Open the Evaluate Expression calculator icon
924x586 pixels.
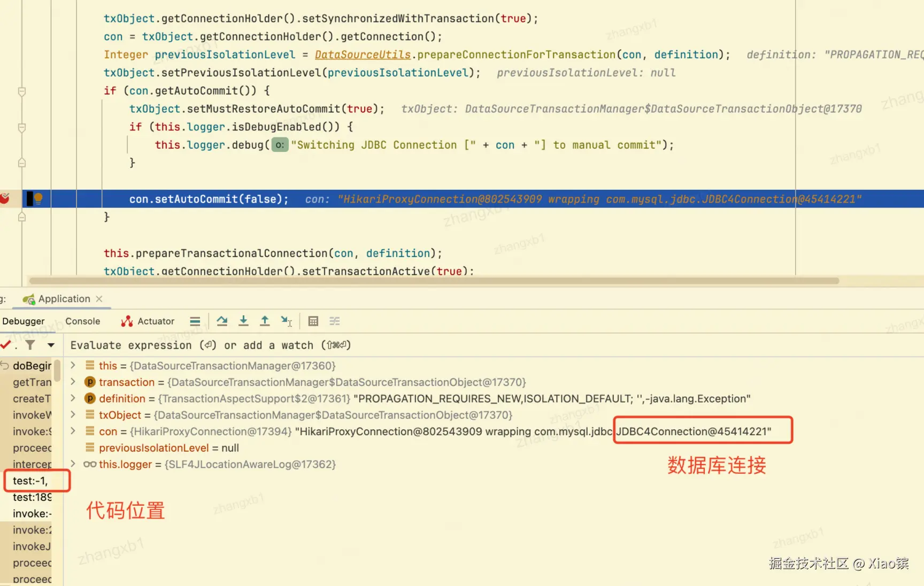click(x=313, y=321)
